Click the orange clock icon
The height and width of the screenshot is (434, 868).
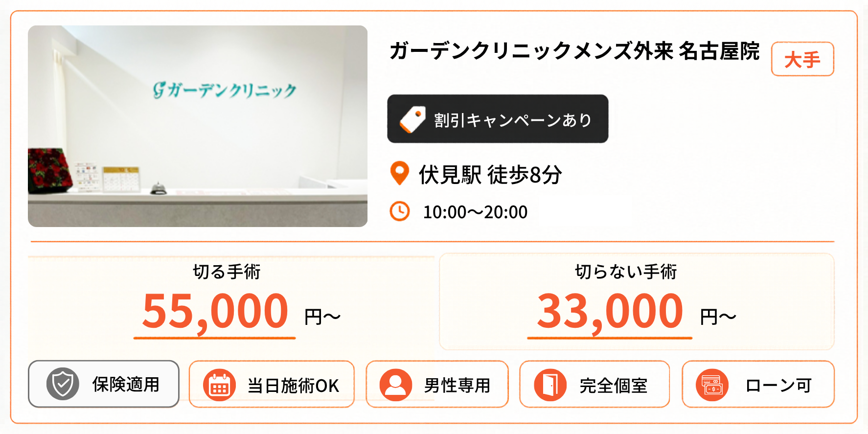pyautogui.click(x=400, y=211)
